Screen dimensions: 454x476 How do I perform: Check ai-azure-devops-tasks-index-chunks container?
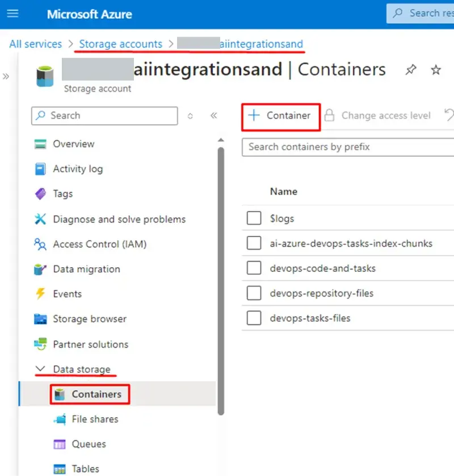[254, 243]
